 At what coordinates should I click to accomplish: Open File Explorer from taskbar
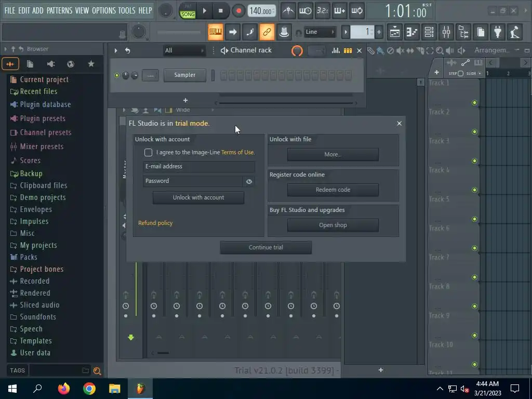point(115,389)
